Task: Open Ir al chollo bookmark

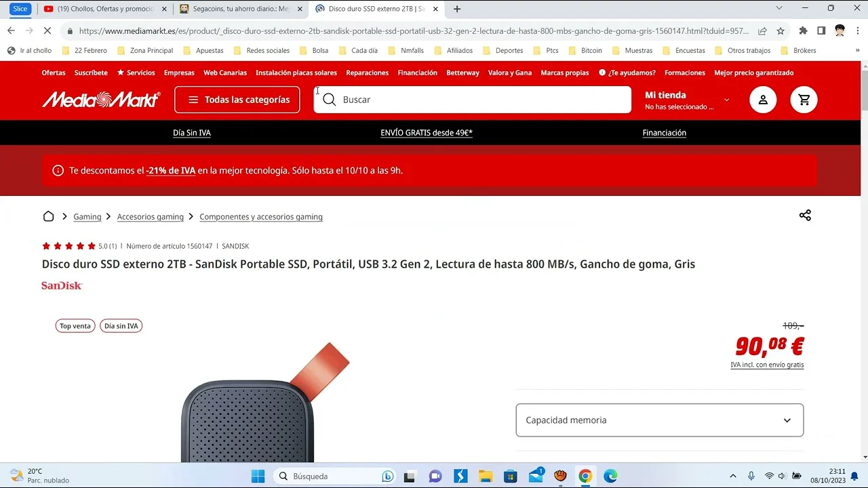Action: coord(29,50)
